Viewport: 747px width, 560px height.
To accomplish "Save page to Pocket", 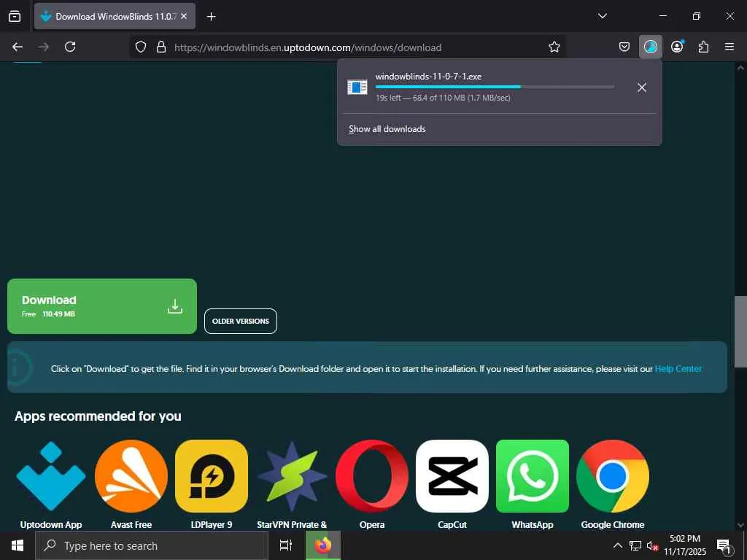I will click(x=624, y=47).
